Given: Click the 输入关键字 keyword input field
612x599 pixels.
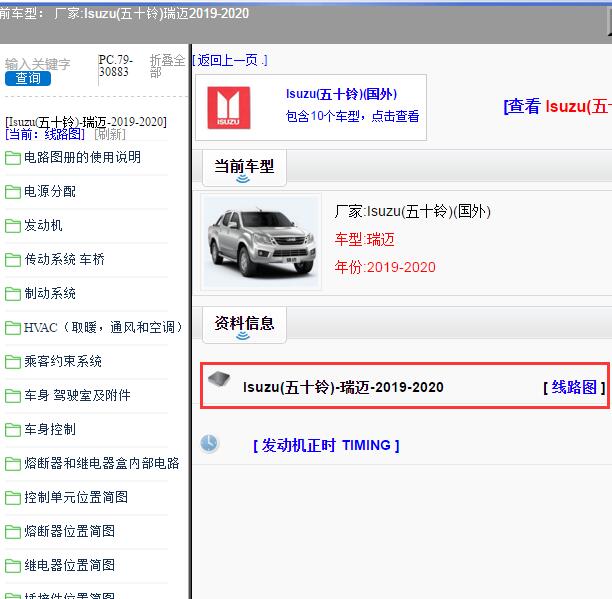Looking at the screenshot, I should 38,64.
